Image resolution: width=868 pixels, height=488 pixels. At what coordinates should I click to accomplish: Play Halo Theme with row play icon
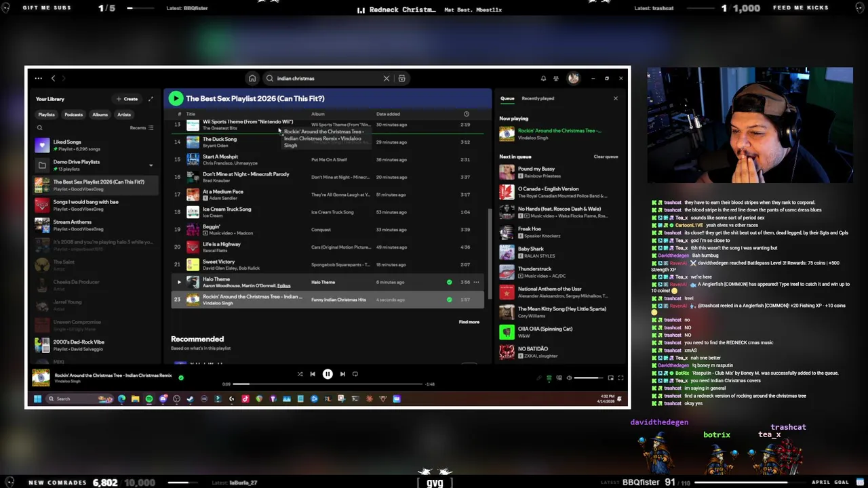(179, 282)
